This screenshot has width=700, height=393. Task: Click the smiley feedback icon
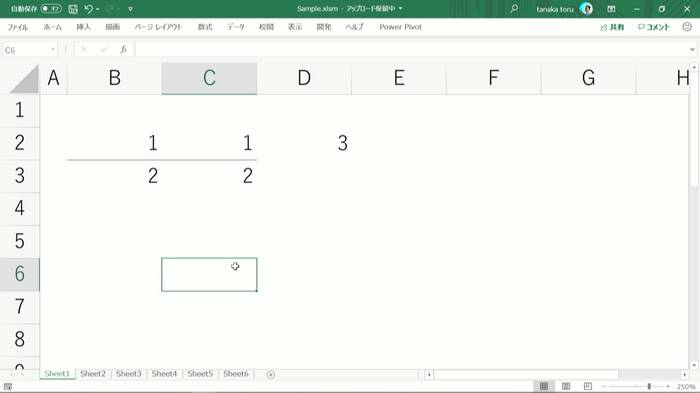click(x=687, y=27)
